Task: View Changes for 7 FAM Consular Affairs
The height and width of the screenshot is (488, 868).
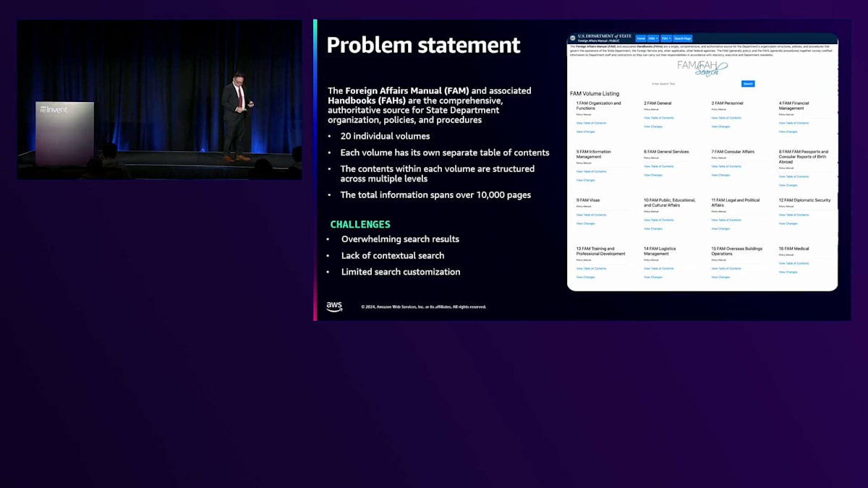Action: click(720, 175)
